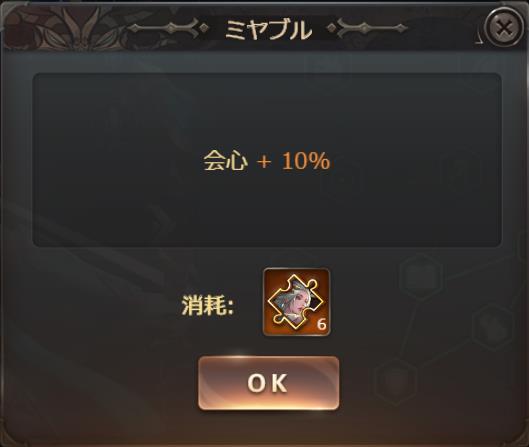Screen dimensions: 529x447
Task: Select the right-side hexagon node in background
Action: [x=493, y=327]
